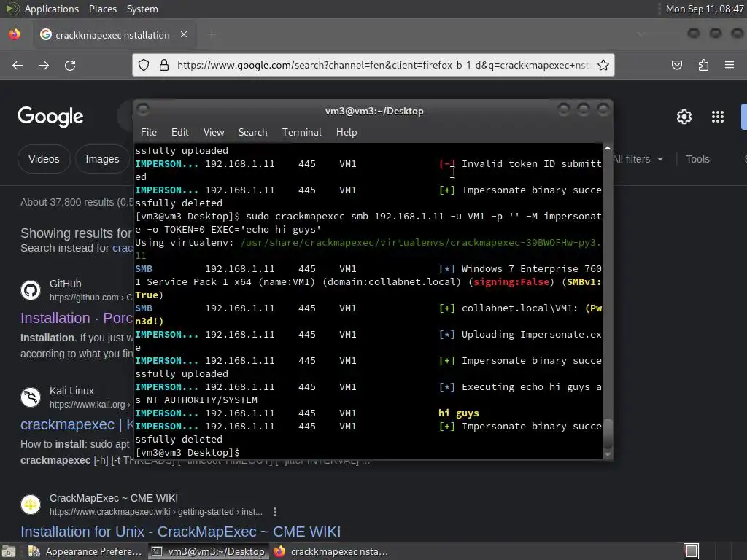Switch to vm3@vm3:~/Desktop taskbar item

(208, 551)
